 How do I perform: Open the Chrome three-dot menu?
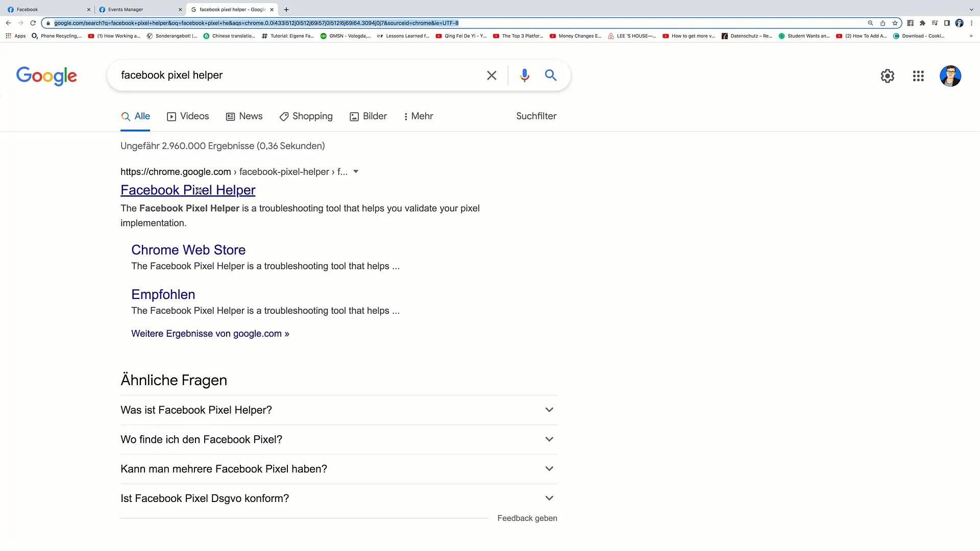click(x=971, y=23)
